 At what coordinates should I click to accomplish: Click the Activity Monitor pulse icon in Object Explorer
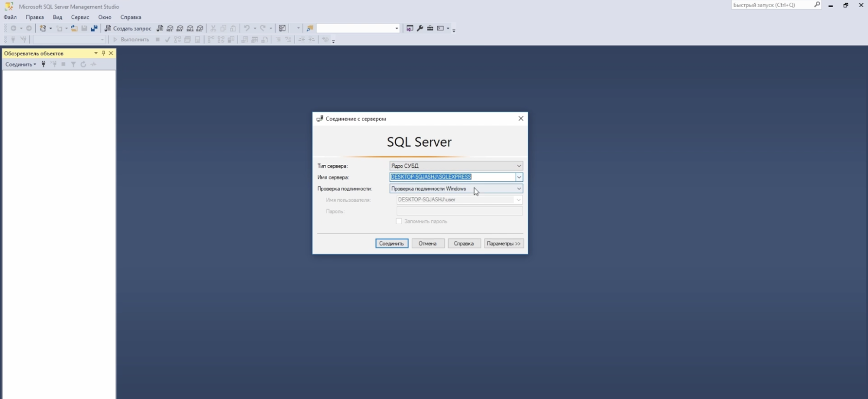(93, 64)
